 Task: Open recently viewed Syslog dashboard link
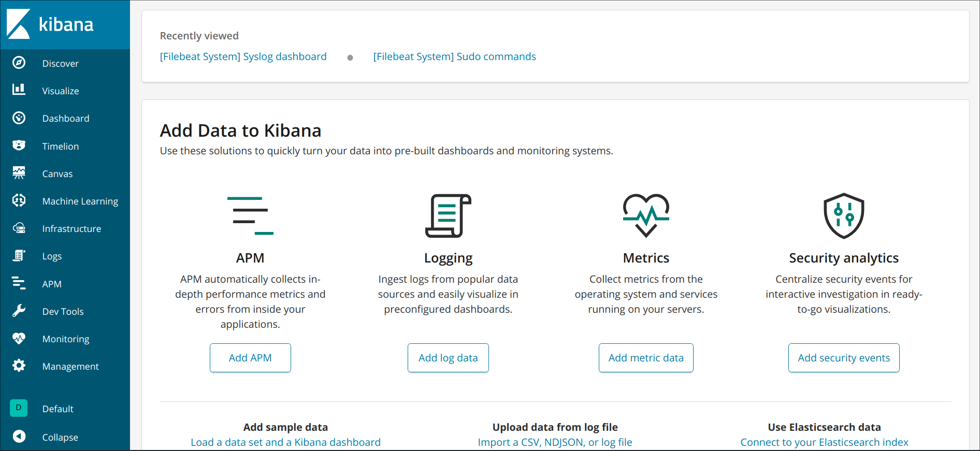point(243,56)
